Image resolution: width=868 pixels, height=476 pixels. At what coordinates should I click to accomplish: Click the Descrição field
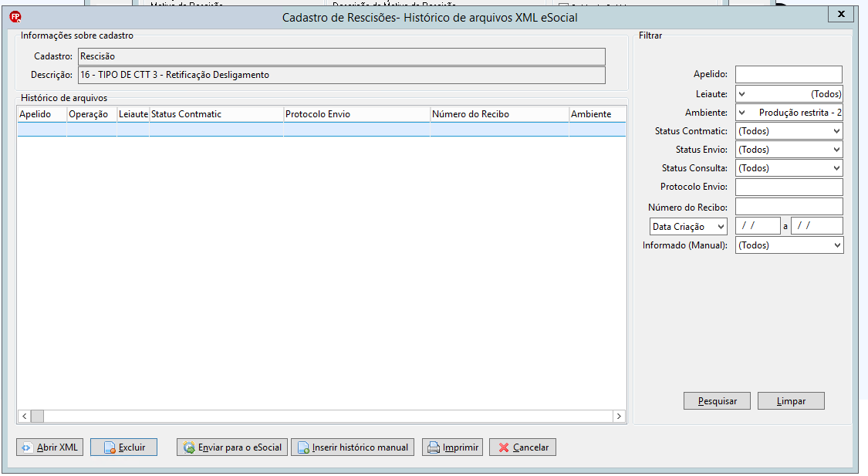342,75
